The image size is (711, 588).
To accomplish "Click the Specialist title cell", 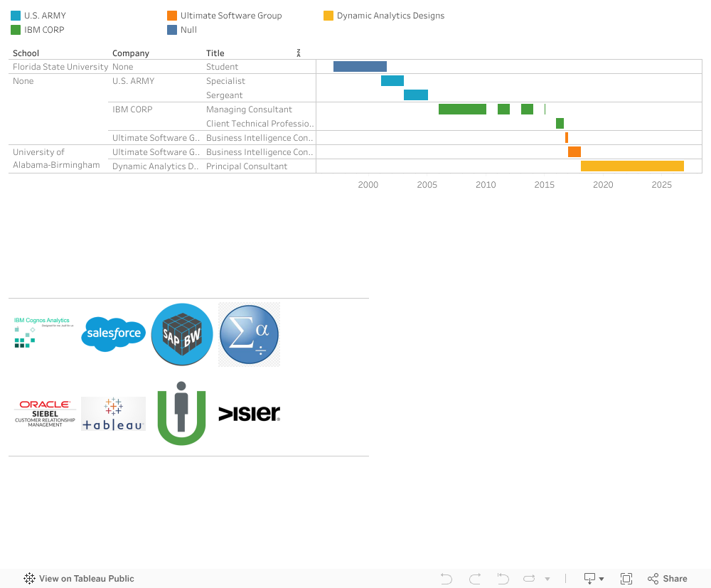I will pos(225,80).
